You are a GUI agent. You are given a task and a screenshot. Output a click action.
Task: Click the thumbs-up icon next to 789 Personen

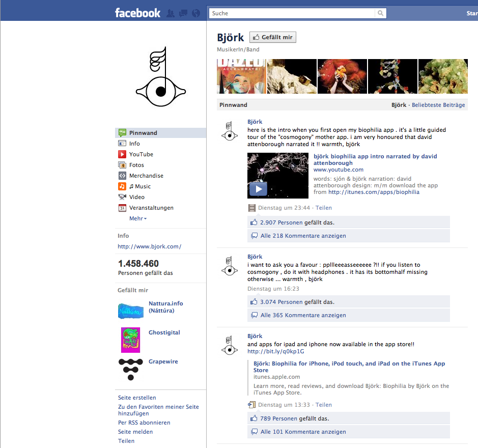click(x=254, y=418)
